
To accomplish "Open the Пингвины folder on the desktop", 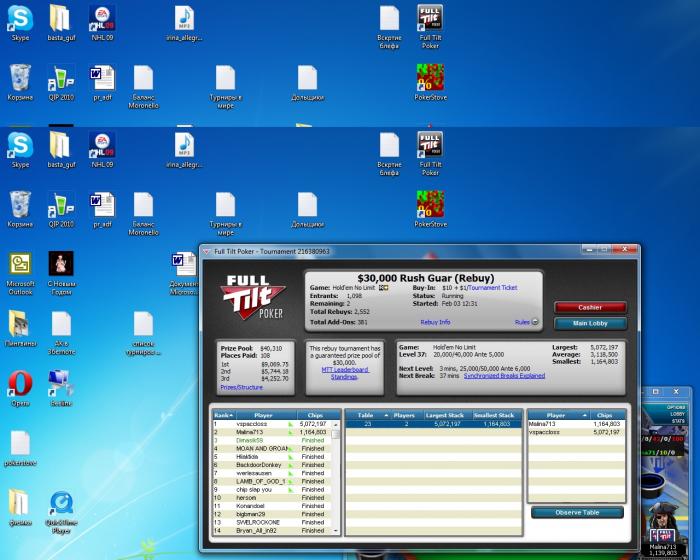I will tap(20, 329).
